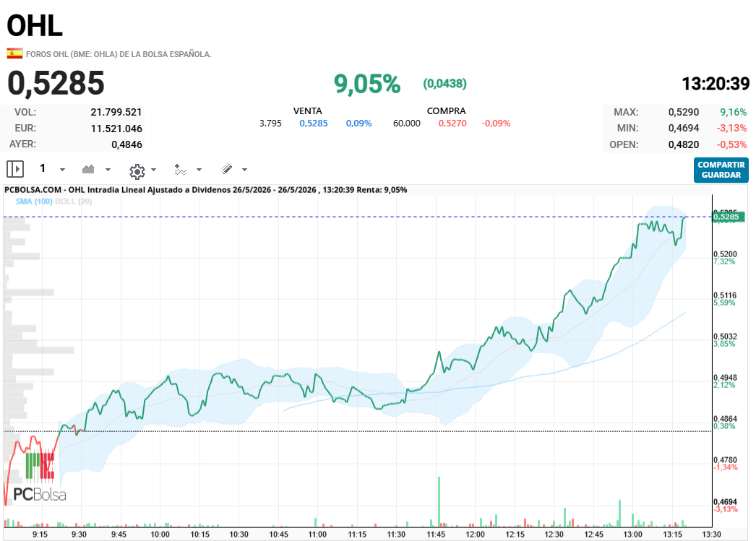The width and height of the screenshot is (756, 541).
Task: Click the MAX value 0,5290
Action: point(683,112)
